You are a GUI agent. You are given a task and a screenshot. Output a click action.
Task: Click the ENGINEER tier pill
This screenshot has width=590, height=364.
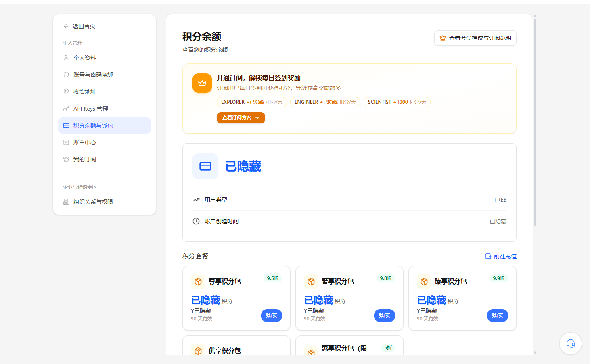[325, 102]
